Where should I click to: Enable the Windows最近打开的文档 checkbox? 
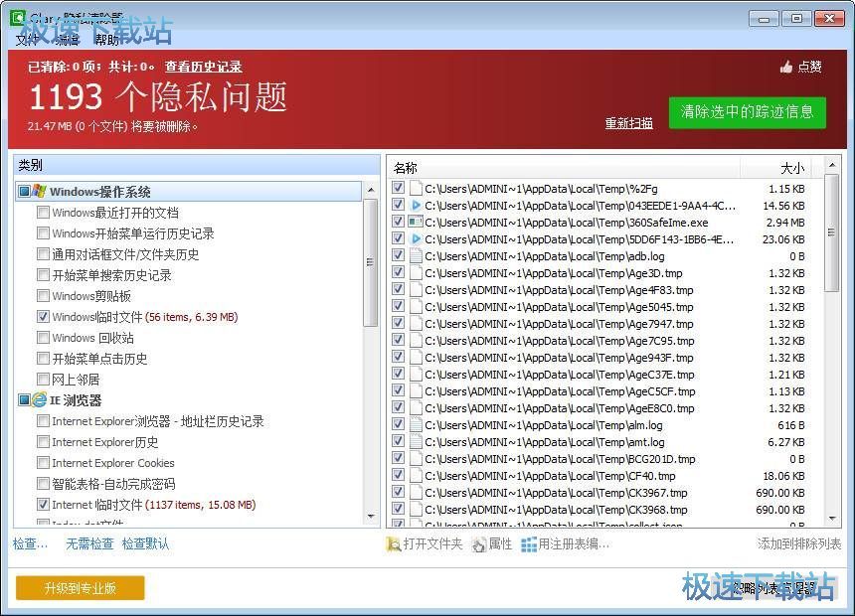pyautogui.click(x=44, y=212)
